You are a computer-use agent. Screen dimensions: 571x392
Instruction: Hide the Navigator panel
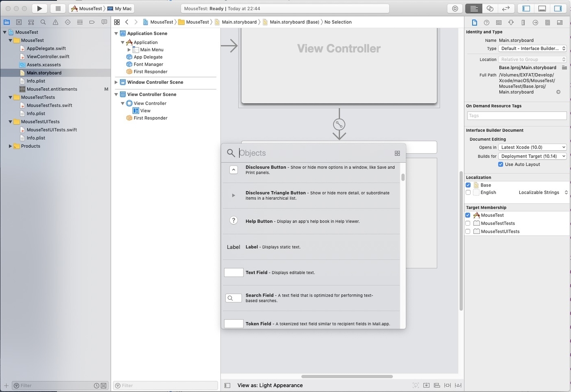pyautogui.click(x=526, y=8)
